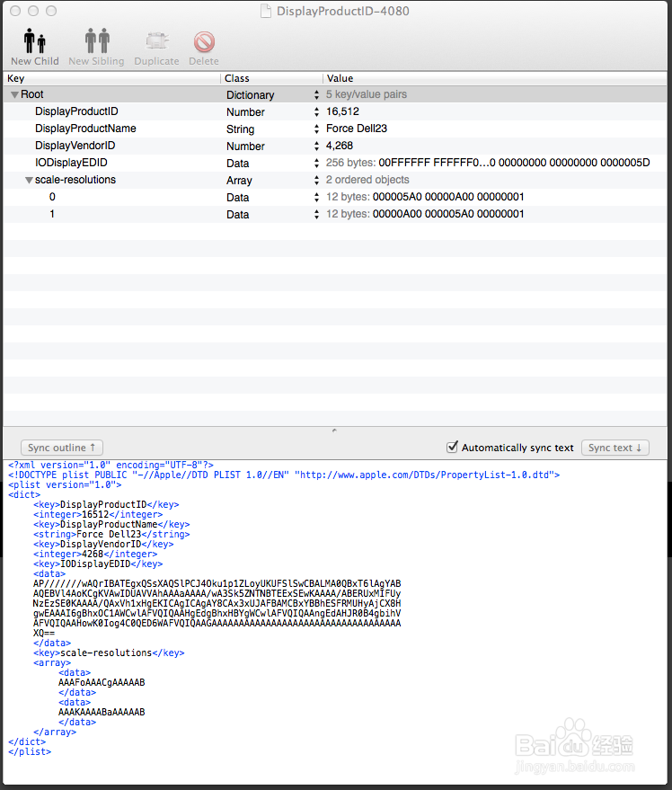Click value 000005A0 00000A00 00000001
This screenshot has width=672, height=790.
[x=448, y=197]
